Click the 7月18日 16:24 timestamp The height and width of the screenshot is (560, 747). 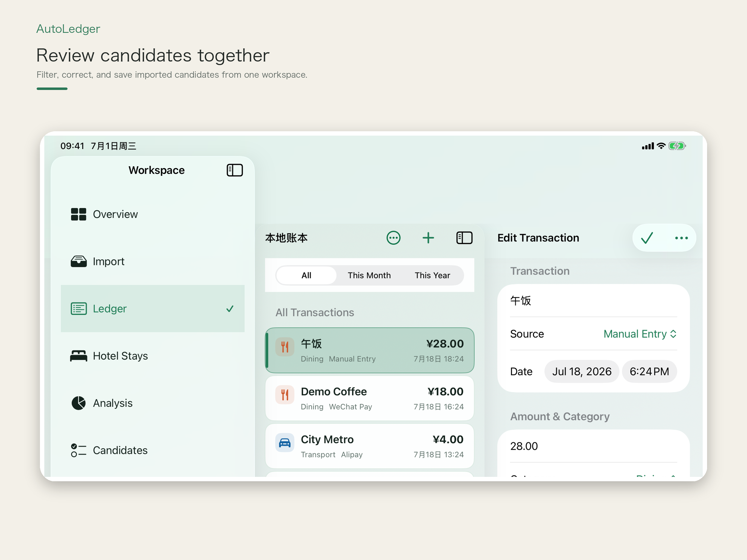point(439,407)
